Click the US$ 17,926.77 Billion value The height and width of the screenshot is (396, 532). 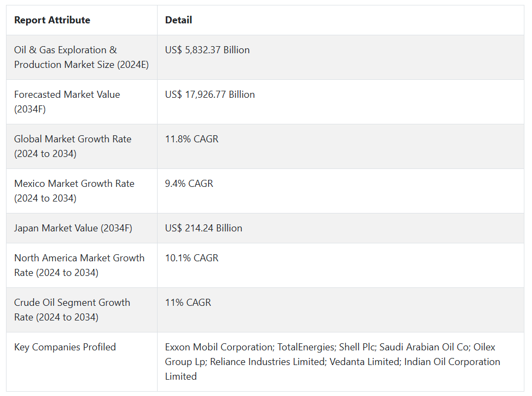[x=210, y=95]
